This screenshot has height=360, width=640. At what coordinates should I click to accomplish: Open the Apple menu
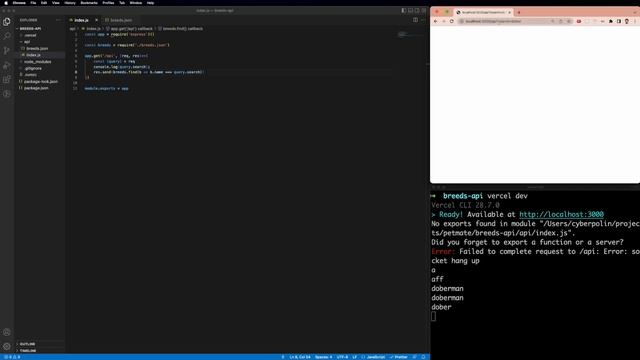[x=6, y=3]
